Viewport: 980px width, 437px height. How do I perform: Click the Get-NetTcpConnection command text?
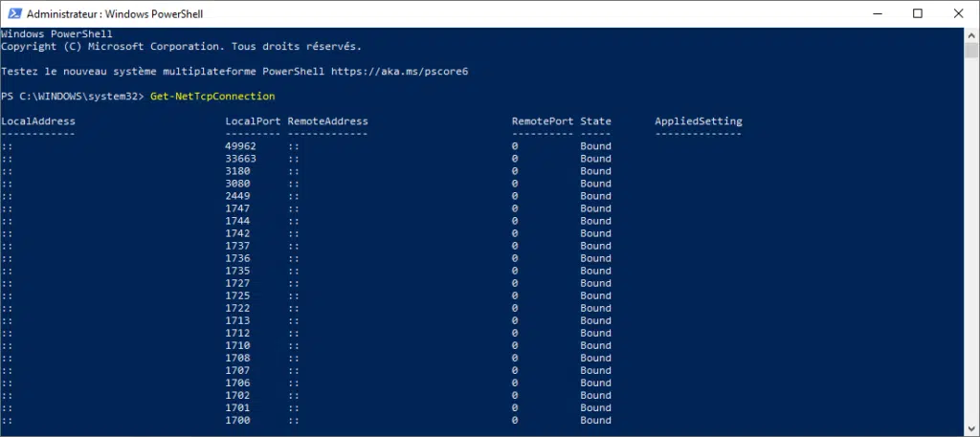pyautogui.click(x=212, y=97)
